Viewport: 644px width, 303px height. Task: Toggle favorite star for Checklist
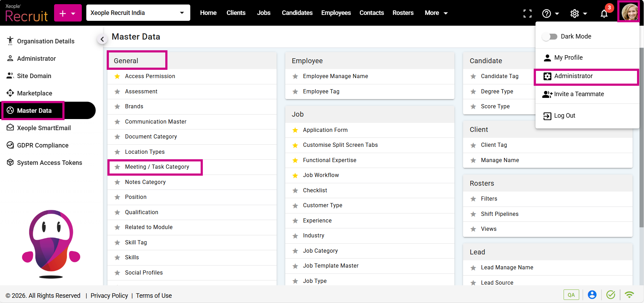[x=295, y=191]
